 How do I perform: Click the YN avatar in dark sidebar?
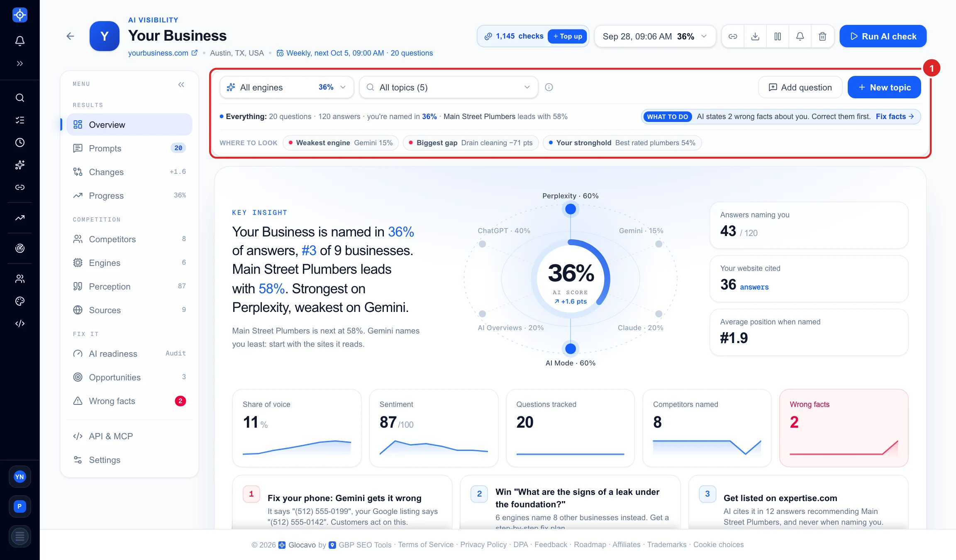click(20, 477)
